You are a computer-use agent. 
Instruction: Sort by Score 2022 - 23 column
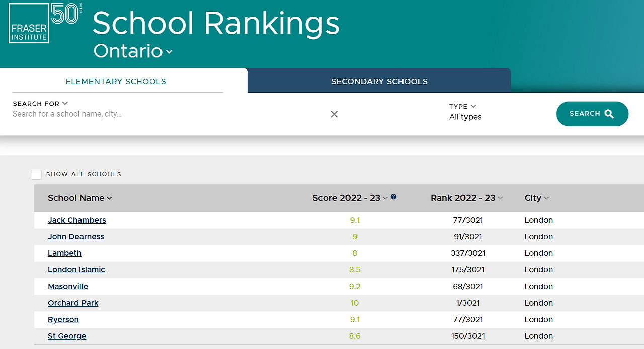[x=350, y=198]
